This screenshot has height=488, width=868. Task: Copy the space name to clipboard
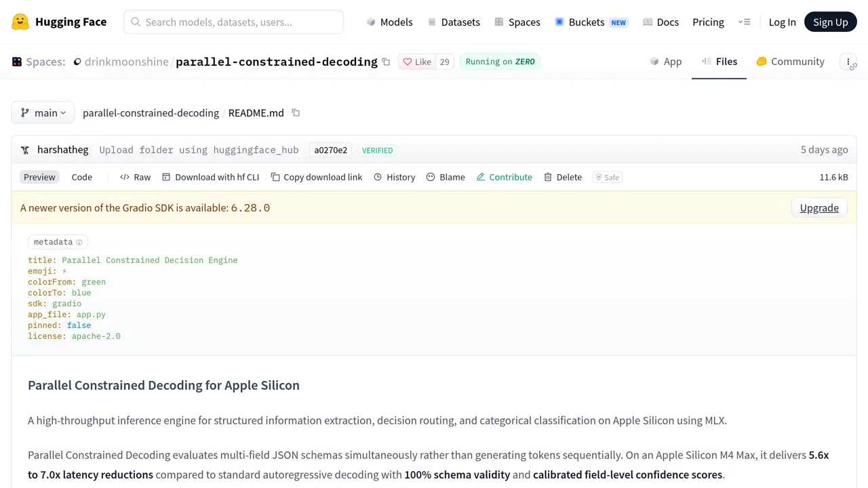pyautogui.click(x=386, y=62)
